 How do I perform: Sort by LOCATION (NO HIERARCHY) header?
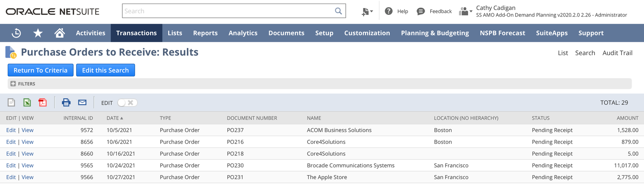(x=466, y=118)
